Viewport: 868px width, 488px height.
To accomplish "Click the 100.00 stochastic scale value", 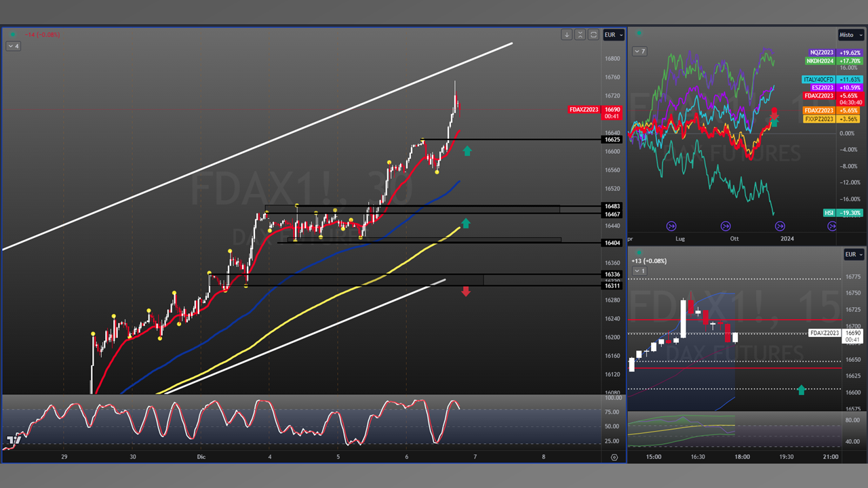I will (x=614, y=399).
